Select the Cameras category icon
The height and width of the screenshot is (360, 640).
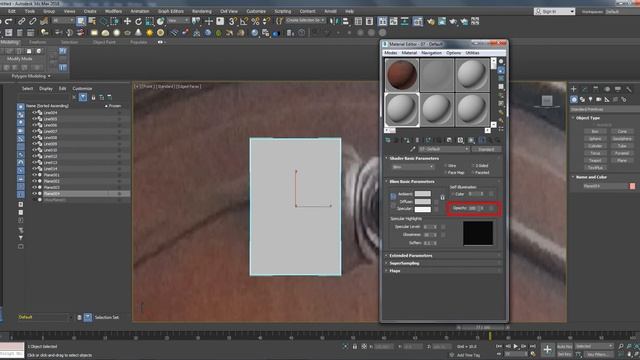click(598, 99)
